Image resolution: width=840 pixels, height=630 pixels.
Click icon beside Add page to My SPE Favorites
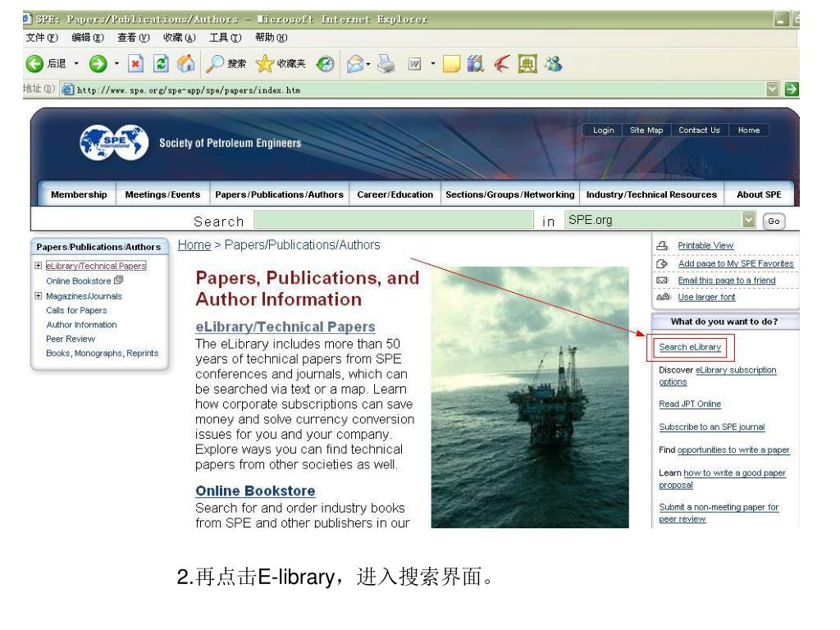click(x=662, y=263)
